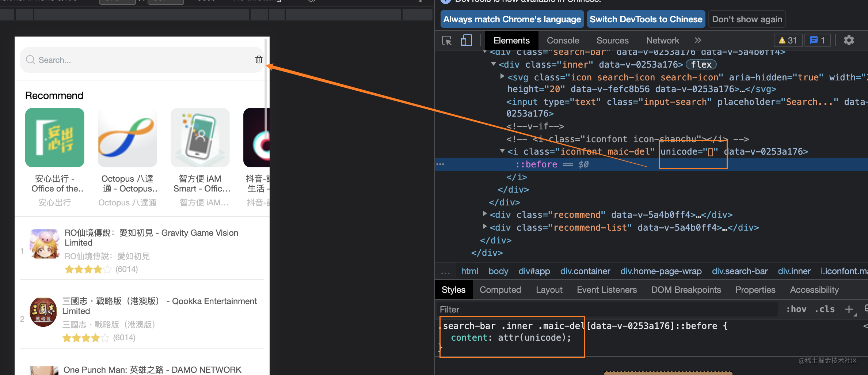
Task: Click the magnifier icon inside the Search field
Action: click(30, 60)
